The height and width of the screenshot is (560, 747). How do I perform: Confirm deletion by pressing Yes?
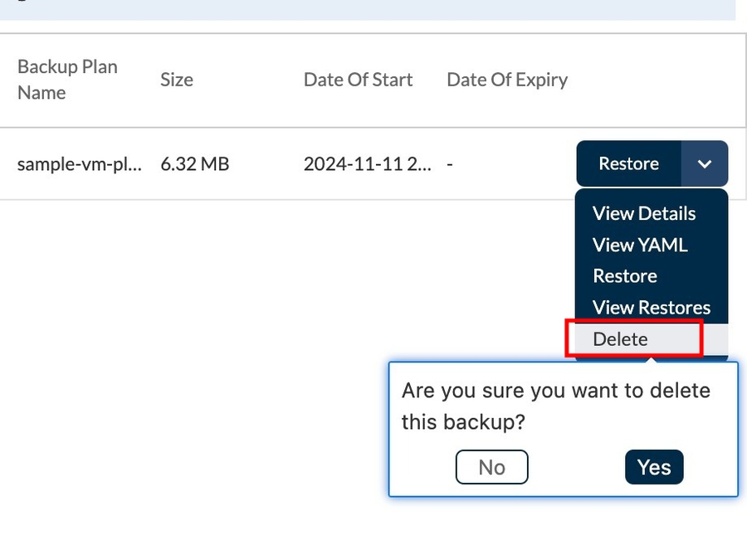pyautogui.click(x=654, y=467)
